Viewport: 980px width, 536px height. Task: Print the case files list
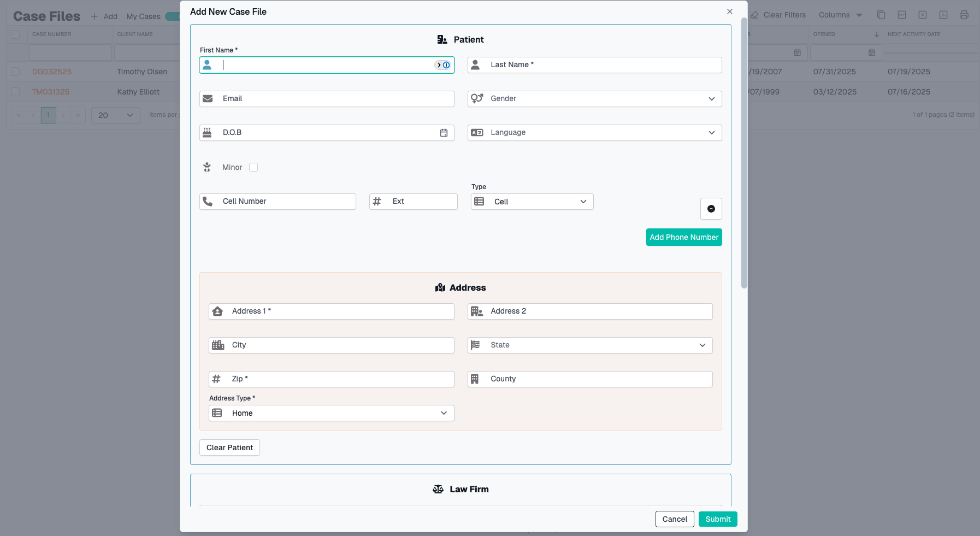[x=964, y=15]
